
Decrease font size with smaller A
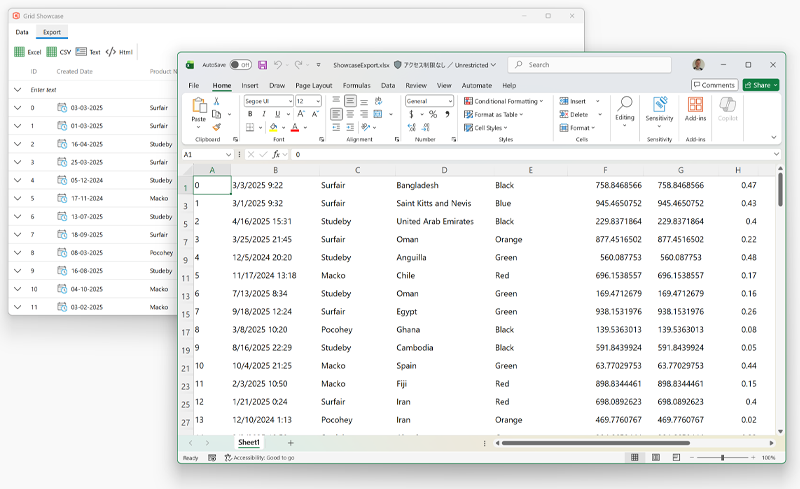click(315, 114)
